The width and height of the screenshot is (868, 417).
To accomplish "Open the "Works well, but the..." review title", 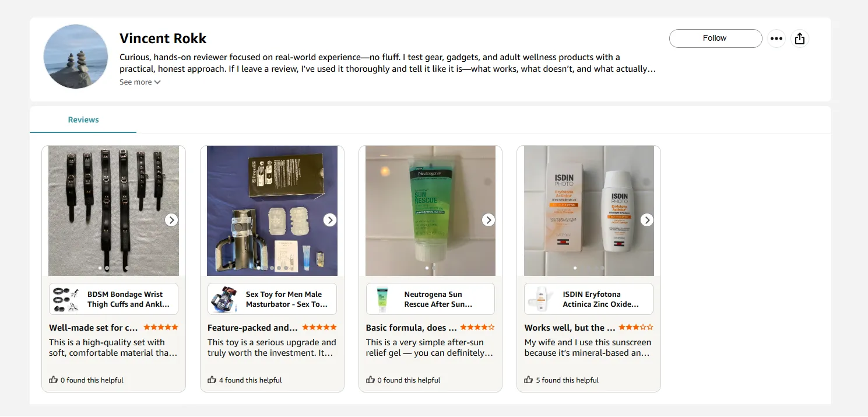I will [x=570, y=328].
